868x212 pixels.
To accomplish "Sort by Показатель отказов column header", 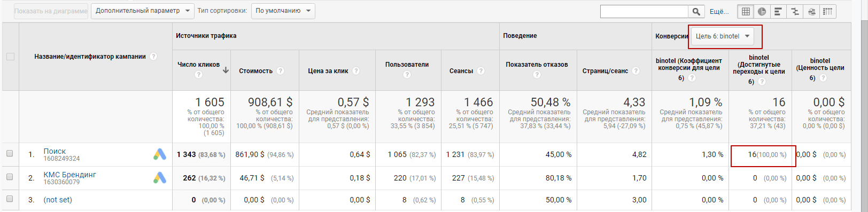I will (x=537, y=65).
